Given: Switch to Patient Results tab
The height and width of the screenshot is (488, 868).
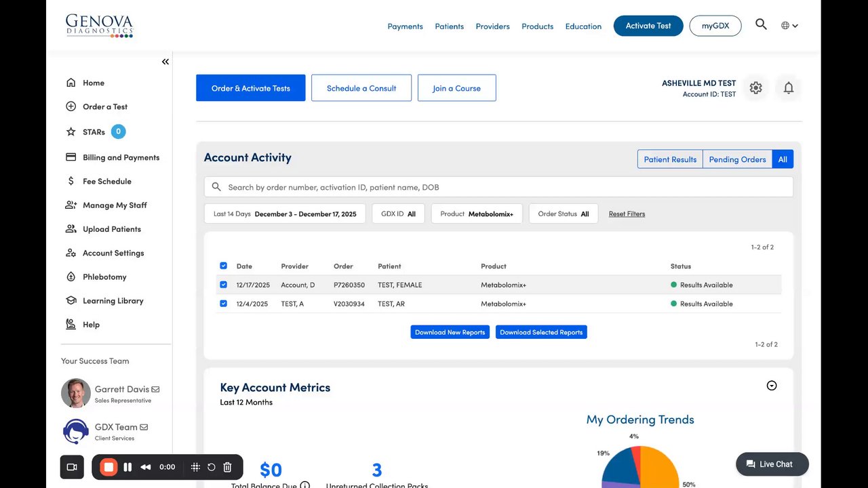Looking at the screenshot, I should 670,159.
